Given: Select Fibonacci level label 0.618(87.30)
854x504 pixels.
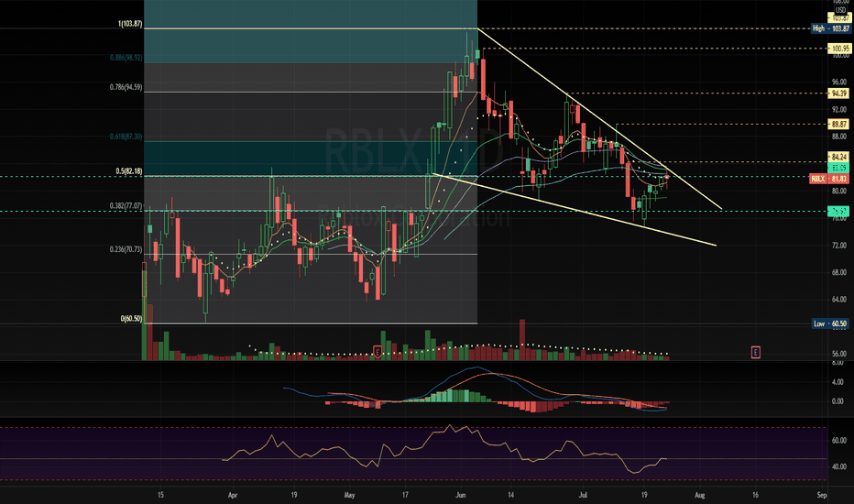Looking at the screenshot, I should [126, 137].
